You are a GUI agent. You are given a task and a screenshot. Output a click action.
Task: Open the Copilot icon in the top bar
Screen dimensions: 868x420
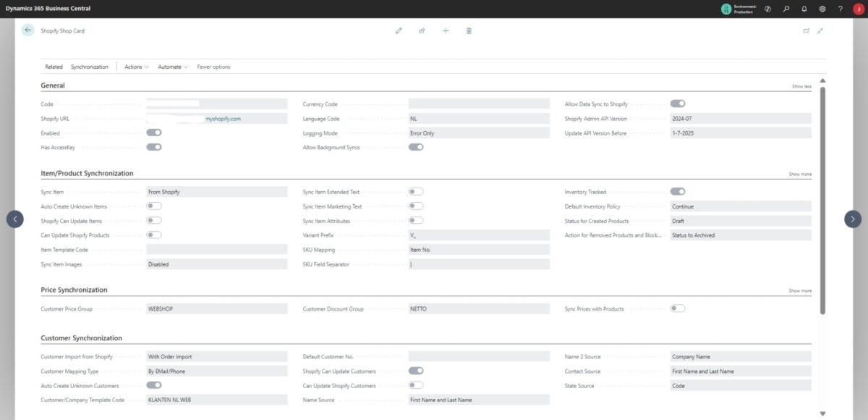tap(767, 9)
